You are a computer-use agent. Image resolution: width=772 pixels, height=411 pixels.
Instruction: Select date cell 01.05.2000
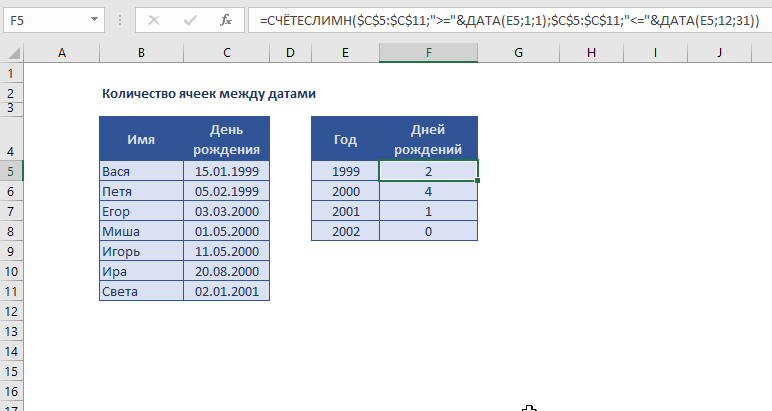(226, 231)
